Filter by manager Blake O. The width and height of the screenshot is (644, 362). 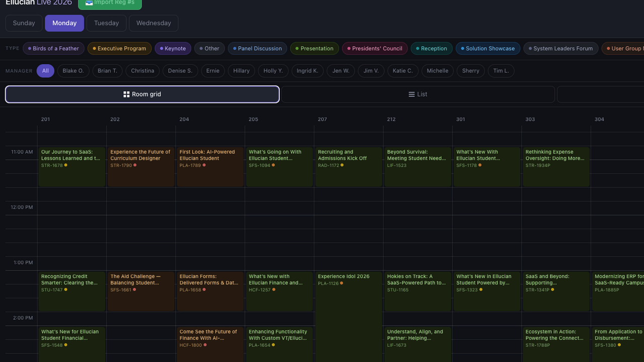(73, 71)
